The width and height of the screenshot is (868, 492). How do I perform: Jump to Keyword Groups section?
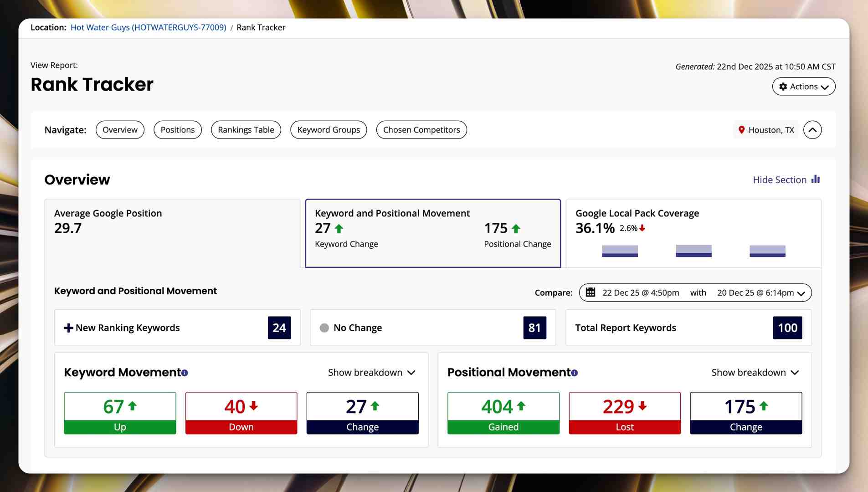tap(329, 130)
